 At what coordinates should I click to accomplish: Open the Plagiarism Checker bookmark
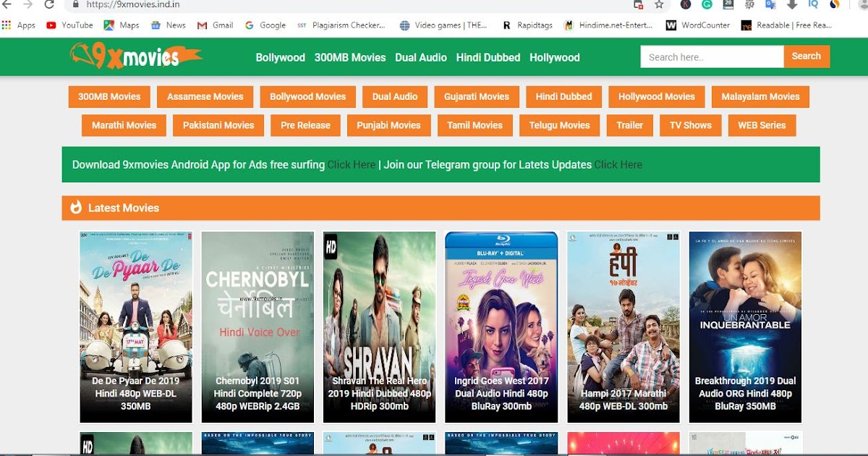click(341, 25)
